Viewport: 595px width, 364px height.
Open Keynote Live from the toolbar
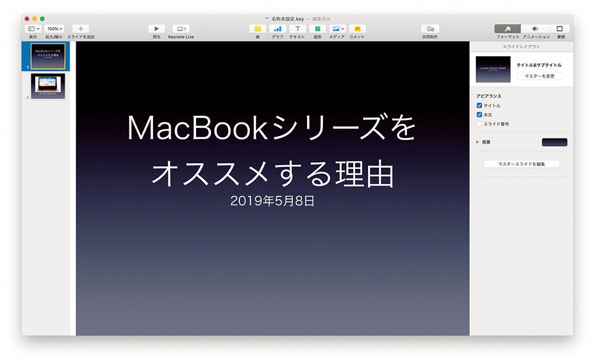[181, 29]
